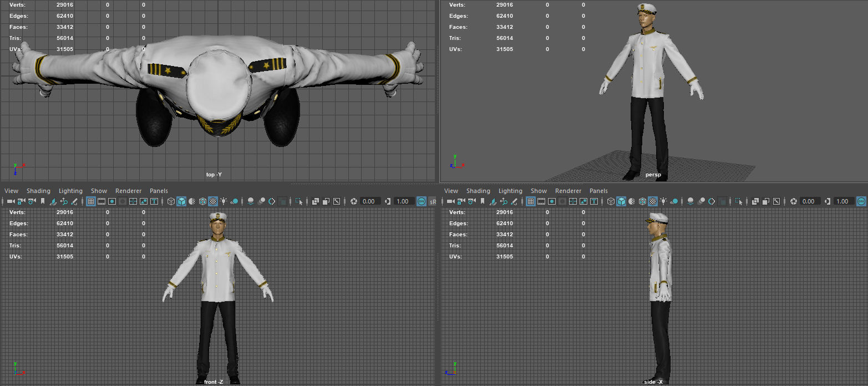Click gamma value field 1.00 in front view panel
This screenshot has width=868, height=386.
[x=404, y=201]
